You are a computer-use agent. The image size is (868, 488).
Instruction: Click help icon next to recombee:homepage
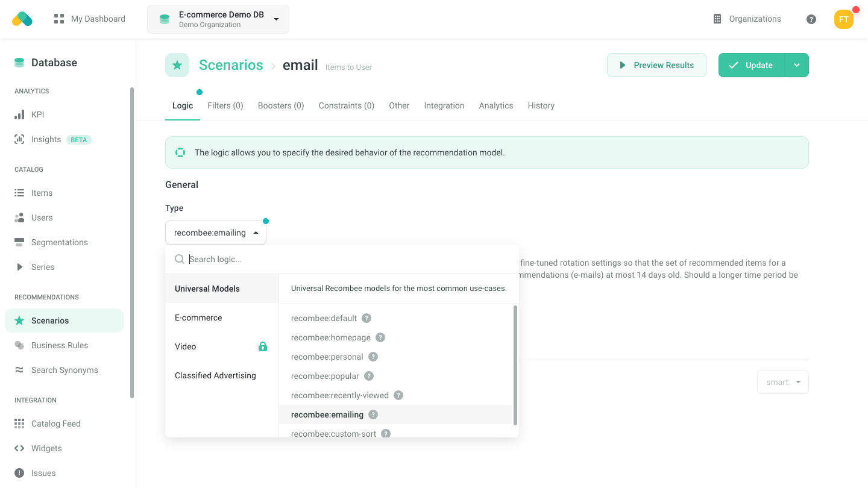380,337
